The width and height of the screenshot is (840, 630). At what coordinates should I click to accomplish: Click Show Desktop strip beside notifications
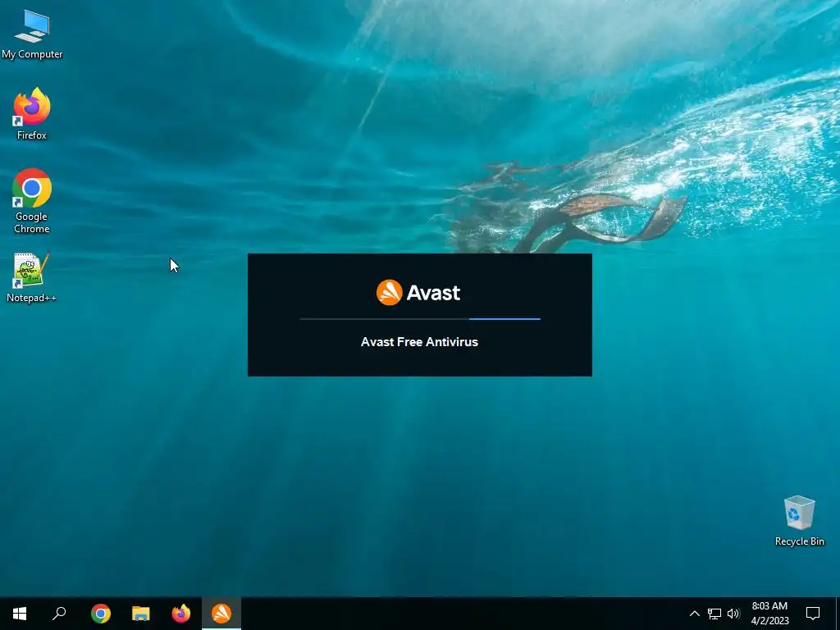838,614
